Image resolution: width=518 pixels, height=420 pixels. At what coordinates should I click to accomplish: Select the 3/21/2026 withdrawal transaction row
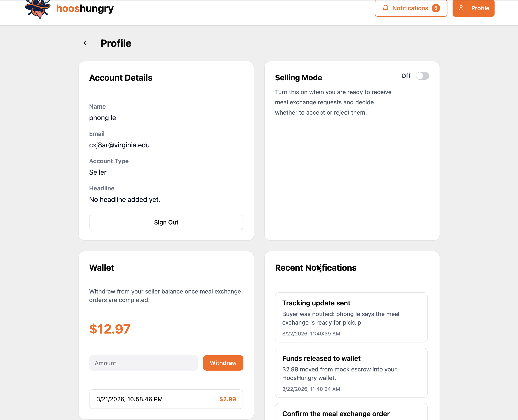(166, 399)
